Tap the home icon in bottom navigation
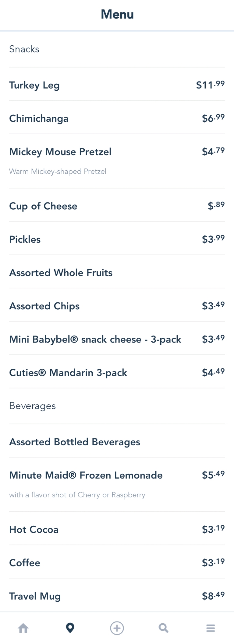 (23, 628)
